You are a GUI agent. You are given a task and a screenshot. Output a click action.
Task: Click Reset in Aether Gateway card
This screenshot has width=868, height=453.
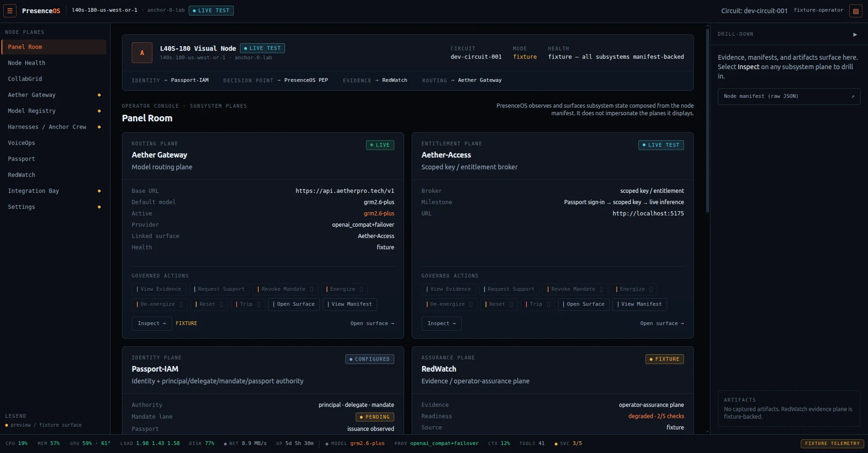click(209, 304)
